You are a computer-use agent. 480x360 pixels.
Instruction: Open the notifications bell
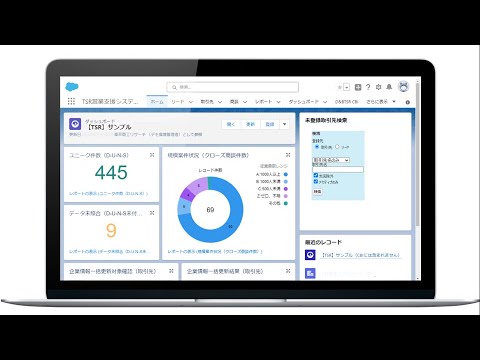click(x=389, y=87)
